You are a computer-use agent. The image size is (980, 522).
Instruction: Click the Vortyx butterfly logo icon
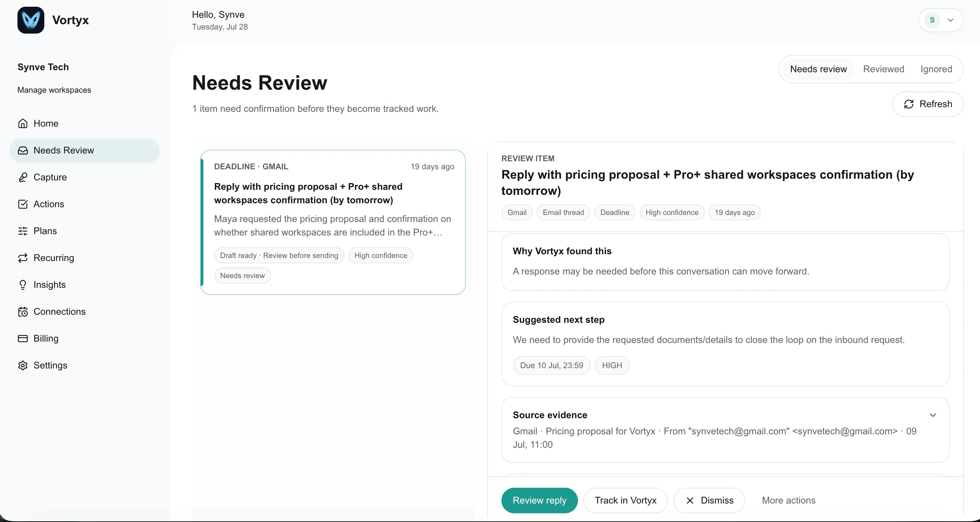31,20
